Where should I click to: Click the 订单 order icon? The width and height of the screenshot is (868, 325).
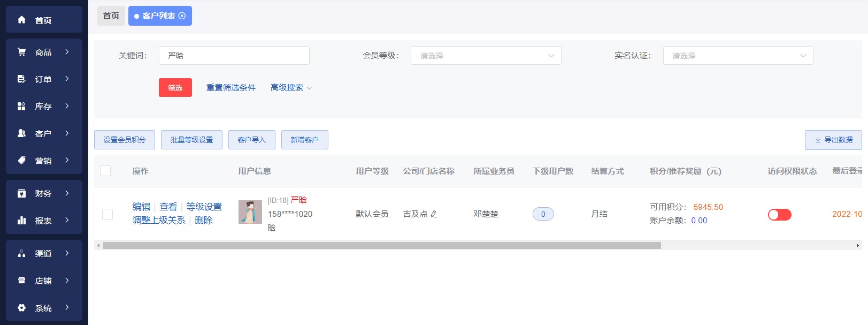click(x=21, y=79)
